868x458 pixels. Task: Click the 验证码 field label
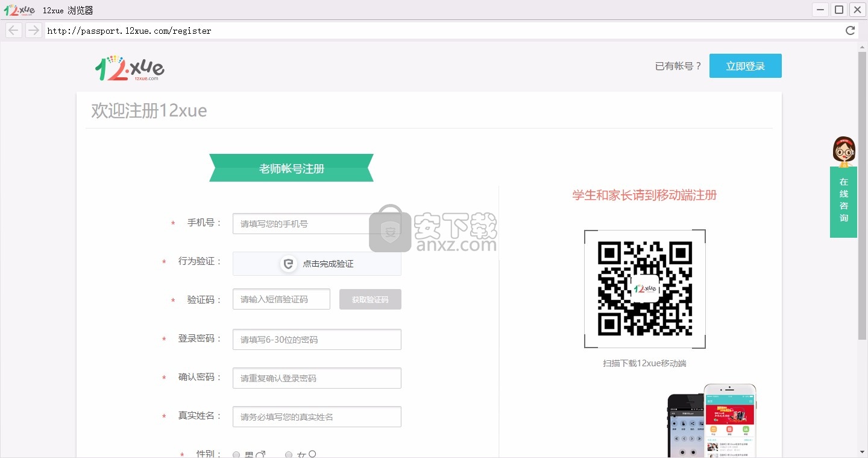pyautogui.click(x=204, y=300)
